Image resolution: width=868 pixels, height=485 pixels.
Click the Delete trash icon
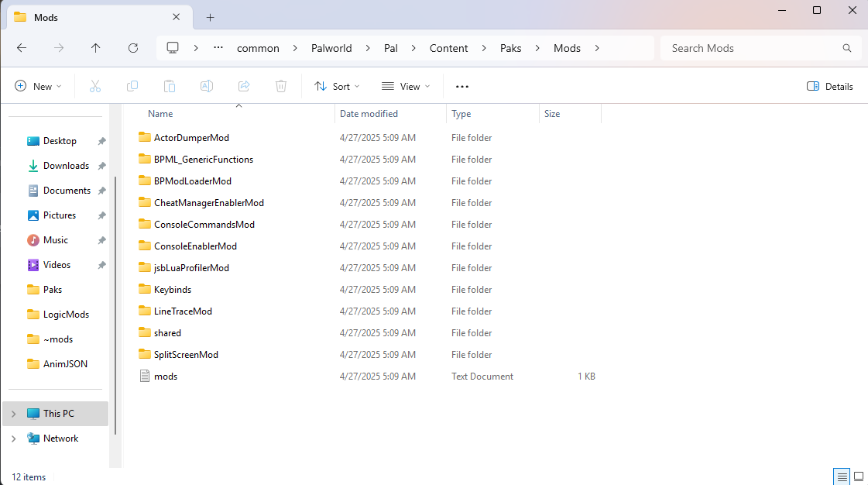point(281,86)
